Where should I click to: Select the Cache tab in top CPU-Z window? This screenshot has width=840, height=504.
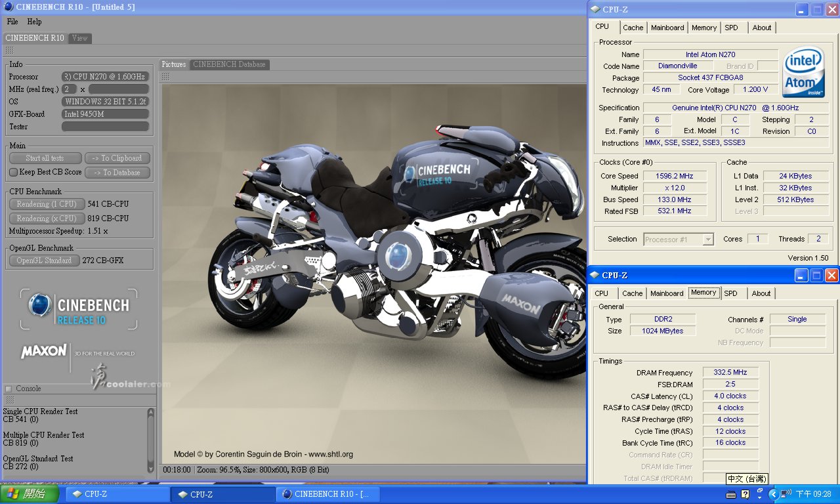coord(633,28)
